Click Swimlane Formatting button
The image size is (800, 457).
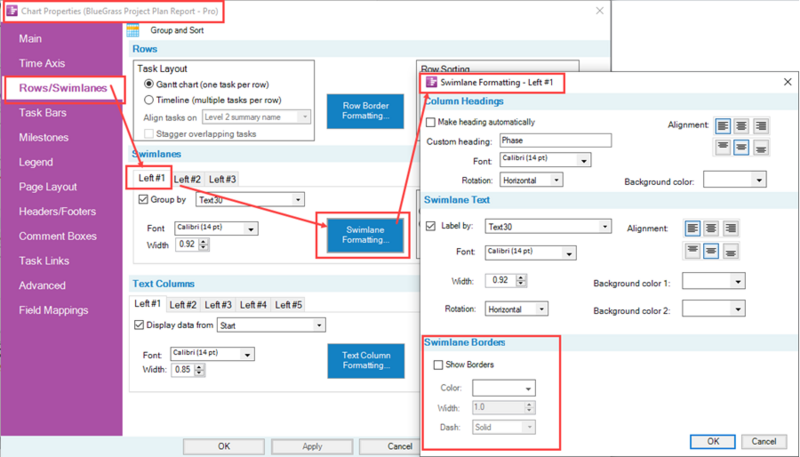coord(365,235)
